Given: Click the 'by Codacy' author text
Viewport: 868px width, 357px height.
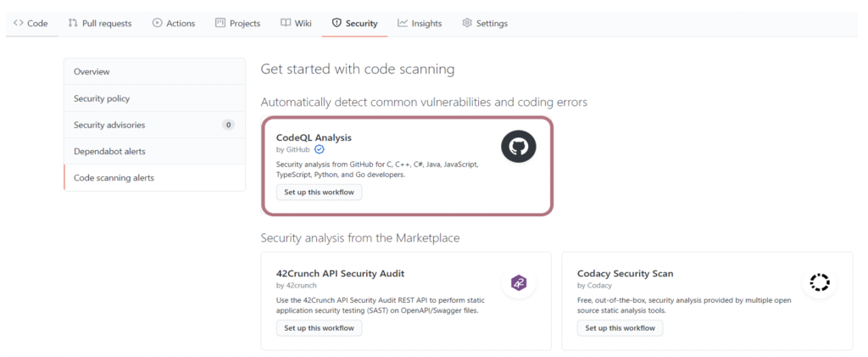Looking at the screenshot, I should click(594, 286).
